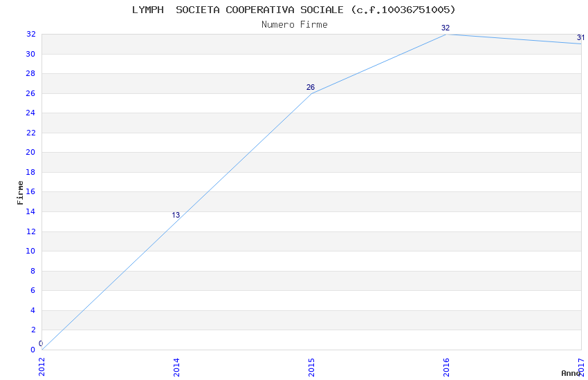Click y-axis tick value 12
This screenshot has height=380, width=588.
coord(30,231)
